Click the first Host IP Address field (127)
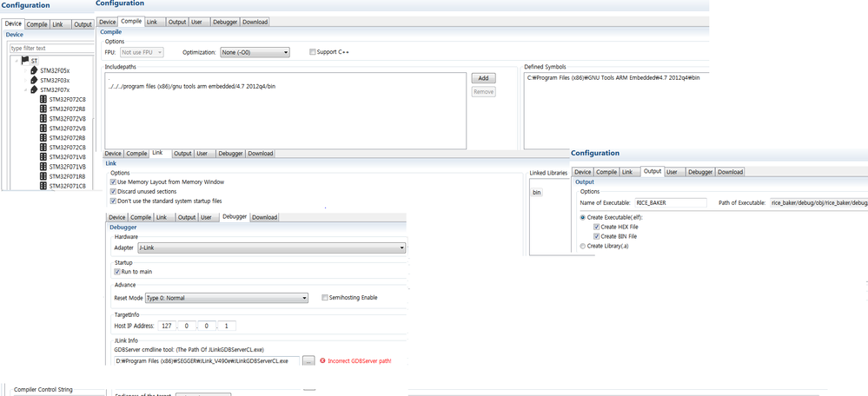The width and height of the screenshot is (868, 396). coord(166,326)
